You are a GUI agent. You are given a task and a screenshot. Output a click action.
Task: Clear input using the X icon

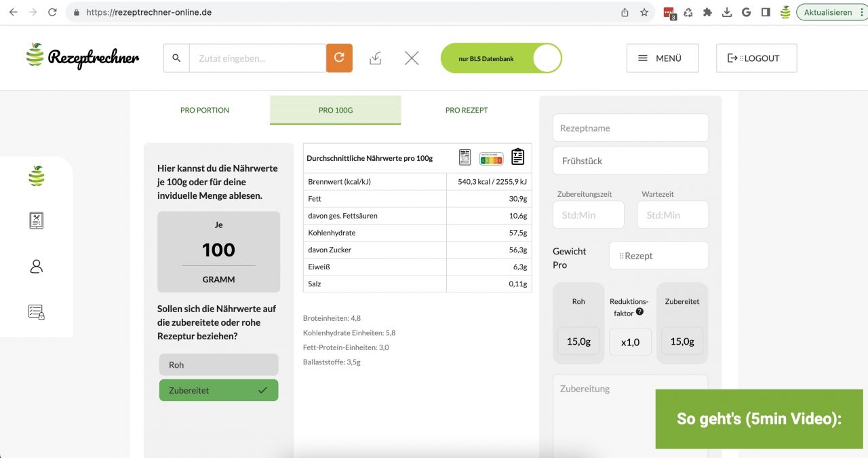411,58
